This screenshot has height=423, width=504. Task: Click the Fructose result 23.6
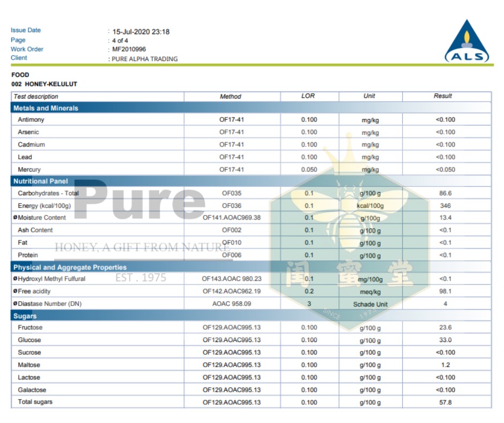tap(445, 327)
